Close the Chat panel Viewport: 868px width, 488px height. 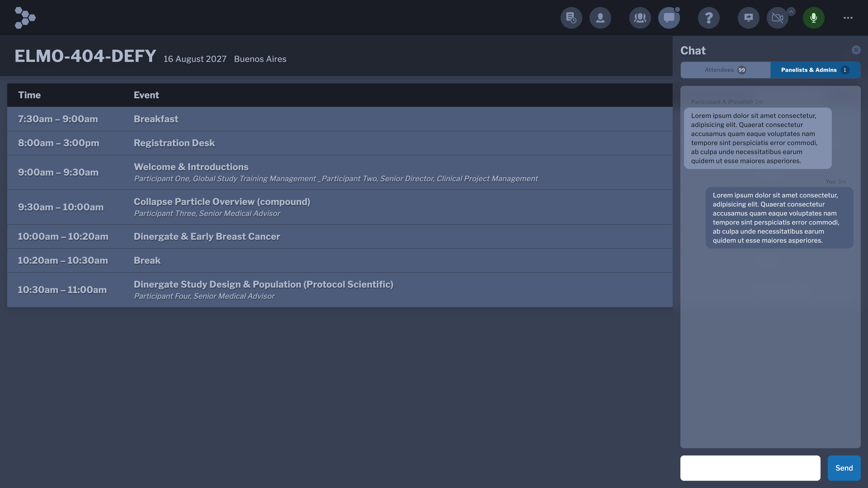[x=856, y=50]
